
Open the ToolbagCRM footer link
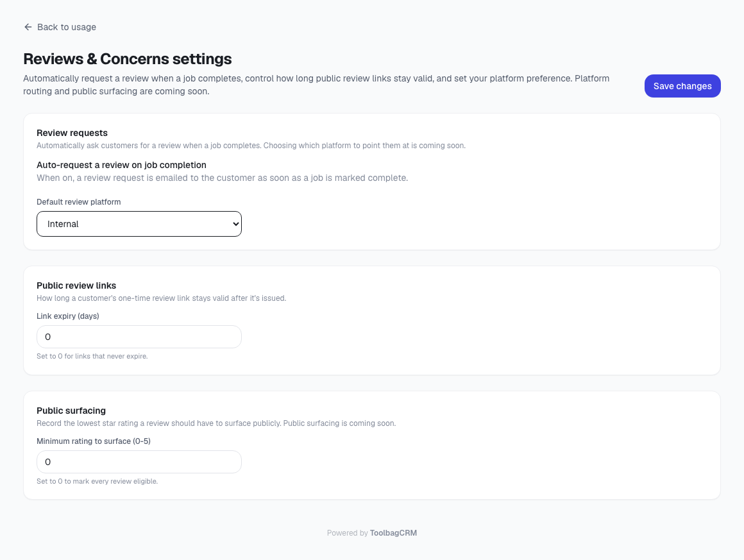(x=393, y=533)
